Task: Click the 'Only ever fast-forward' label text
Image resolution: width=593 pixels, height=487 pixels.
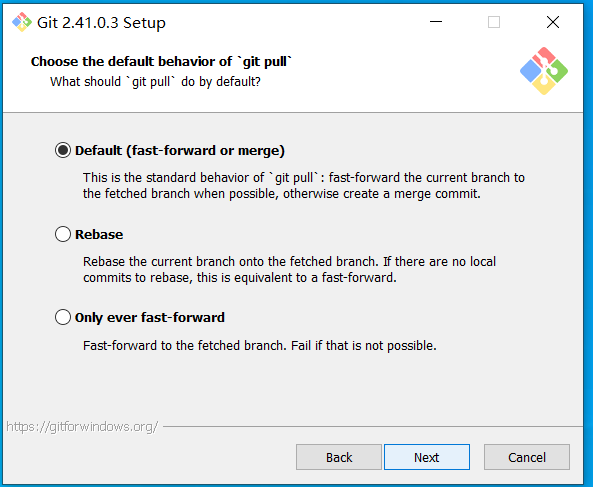Action: coord(150,317)
